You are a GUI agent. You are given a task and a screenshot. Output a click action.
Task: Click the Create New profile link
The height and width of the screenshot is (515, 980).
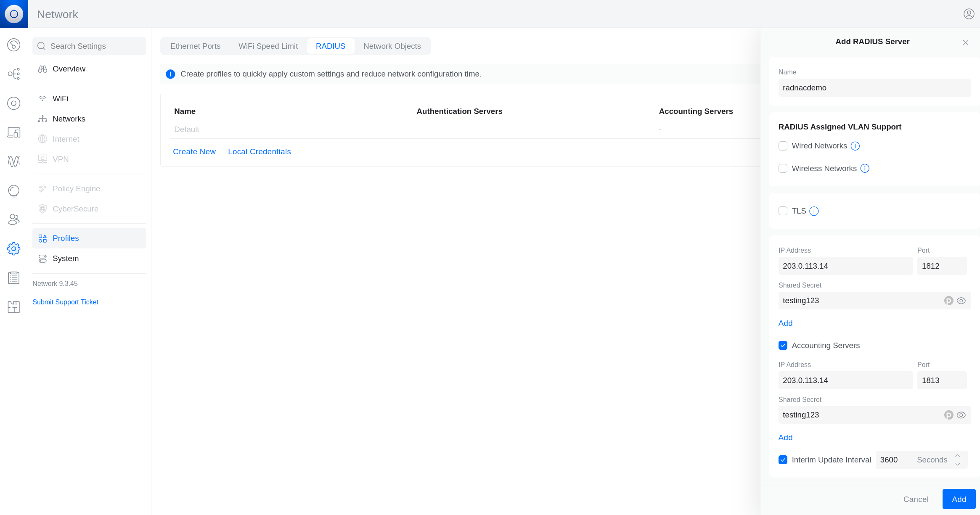[x=194, y=151]
